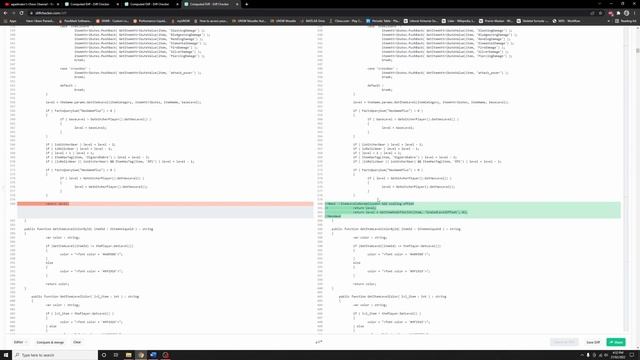Screen dimensions: 640x360
Task: Open File Explorer from the taskbar
Action: click(x=128, y=355)
